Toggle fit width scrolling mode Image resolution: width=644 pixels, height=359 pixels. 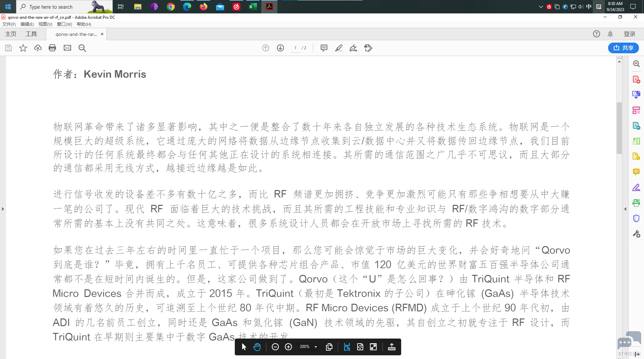347,347
